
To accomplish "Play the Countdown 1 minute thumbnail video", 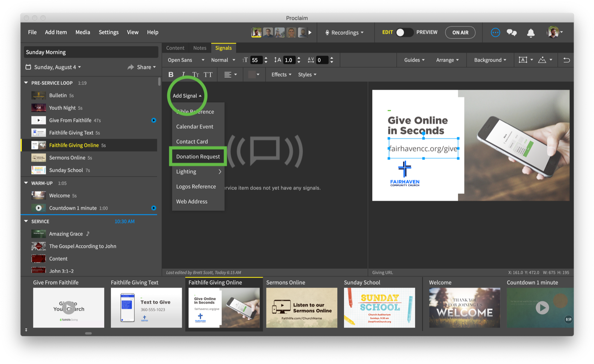I will point(542,308).
